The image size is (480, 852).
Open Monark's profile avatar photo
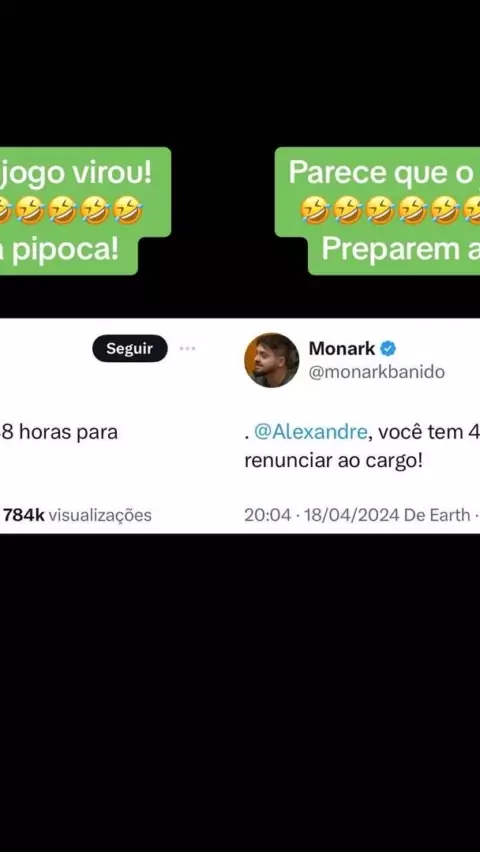click(271, 360)
